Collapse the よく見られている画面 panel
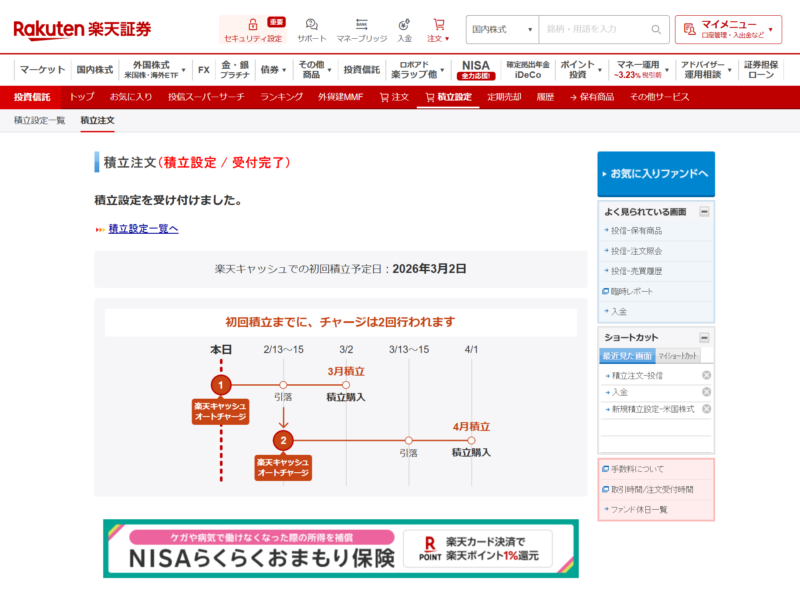This screenshot has height=605, width=800. pyautogui.click(x=705, y=212)
